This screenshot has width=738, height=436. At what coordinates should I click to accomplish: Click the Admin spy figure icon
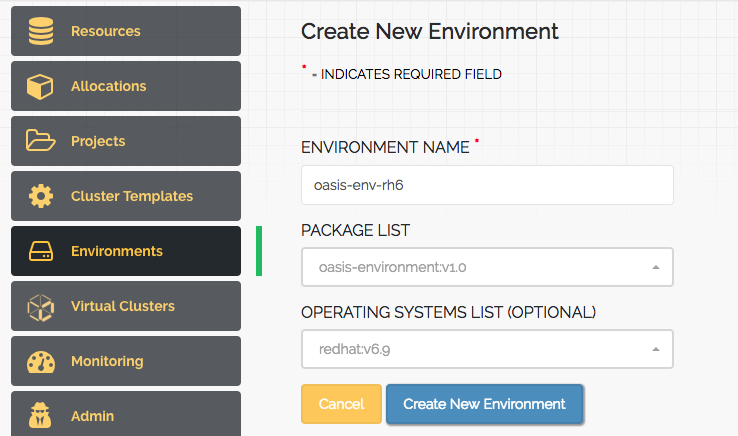click(x=40, y=415)
